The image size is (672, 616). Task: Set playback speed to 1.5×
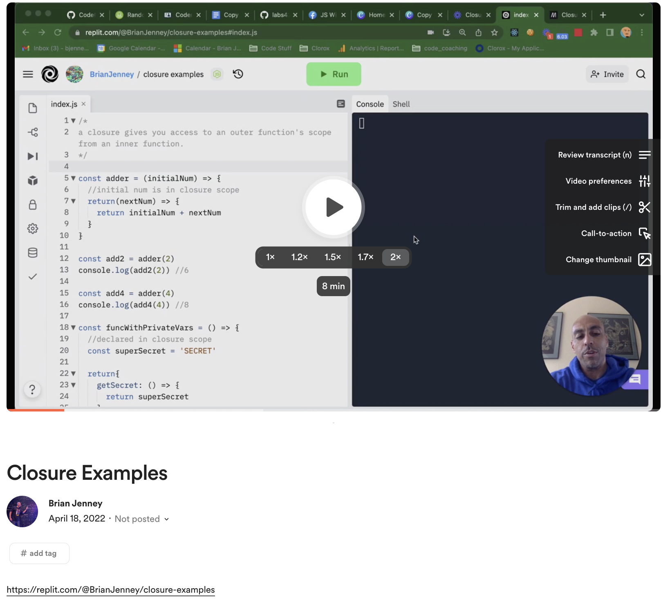[x=332, y=257]
